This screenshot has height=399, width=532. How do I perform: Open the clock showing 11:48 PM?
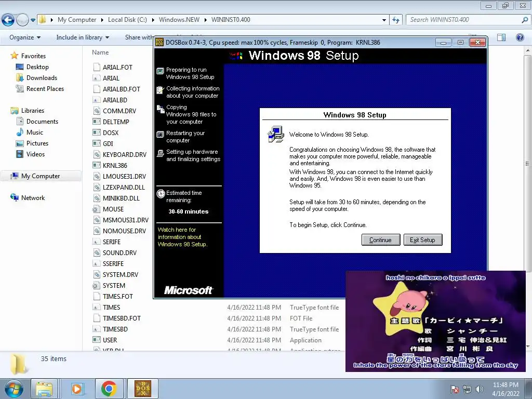(506, 389)
